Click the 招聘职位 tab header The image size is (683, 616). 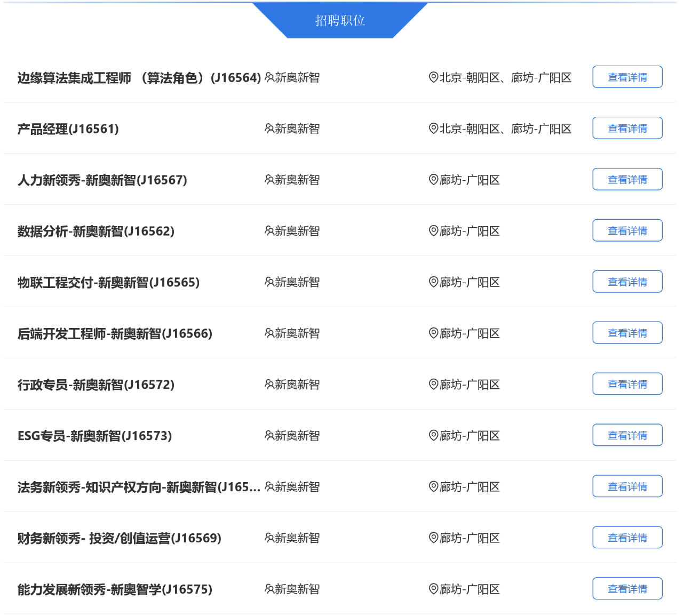point(340,20)
